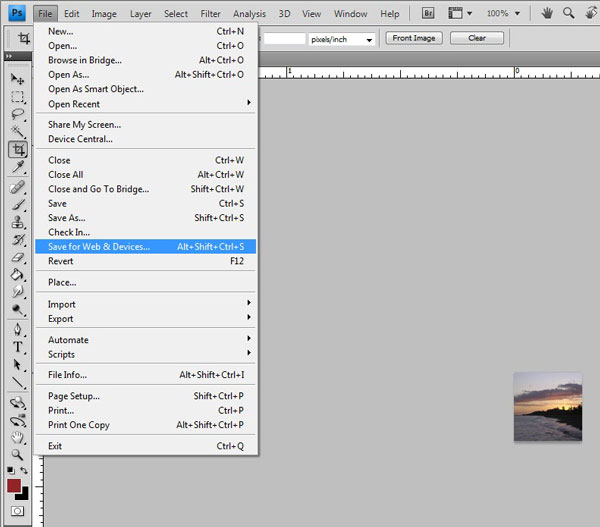This screenshot has height=527, width=600.
Task: Select the Clone Stamp tool
Action: [18, 222]
